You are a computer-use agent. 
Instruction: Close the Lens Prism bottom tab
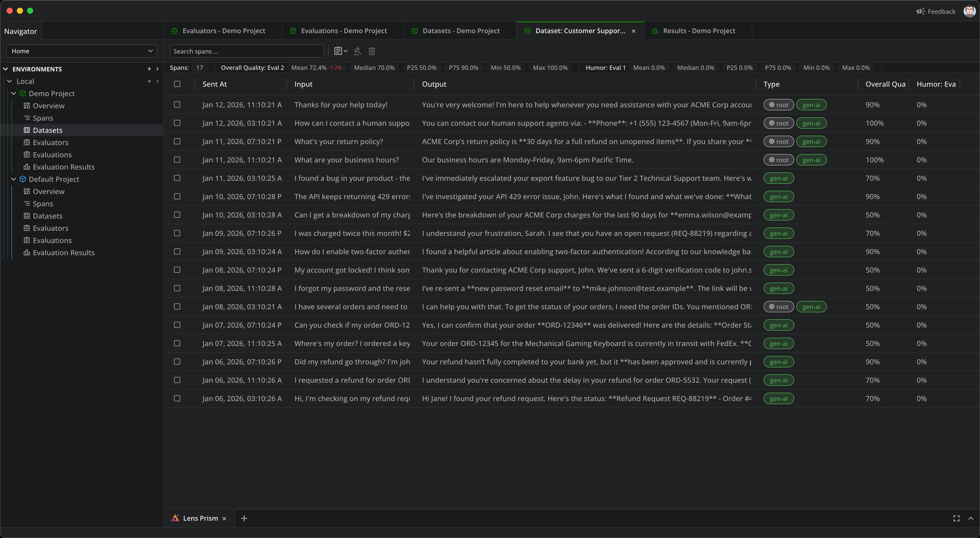coord(224,519)
